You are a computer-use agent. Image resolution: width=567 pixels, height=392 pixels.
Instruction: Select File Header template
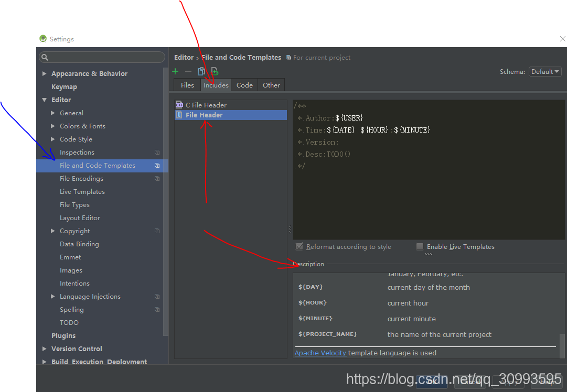point(231,115)
